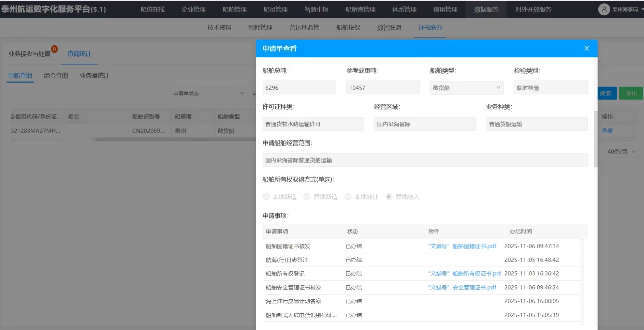Click the notification badge on 业务接收与处置
644x330 pixels.
click(x=54, y=49)
